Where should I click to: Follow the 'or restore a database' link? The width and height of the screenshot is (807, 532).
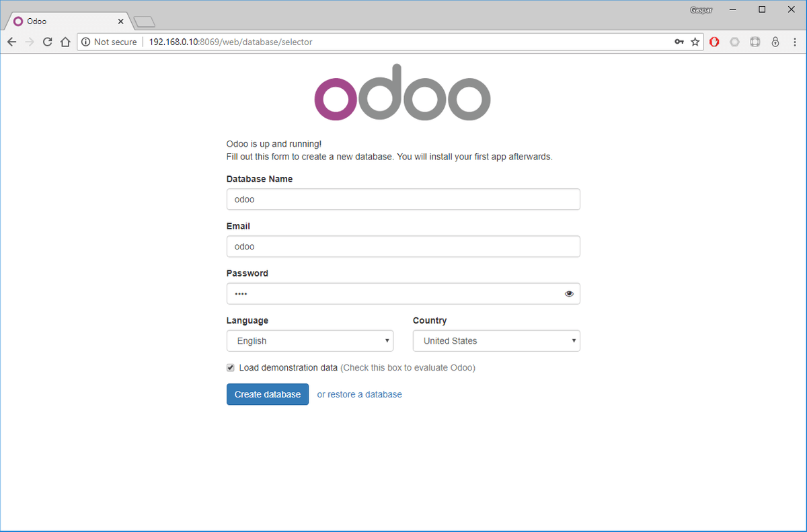pyautogui.click(x=360, y=395)
